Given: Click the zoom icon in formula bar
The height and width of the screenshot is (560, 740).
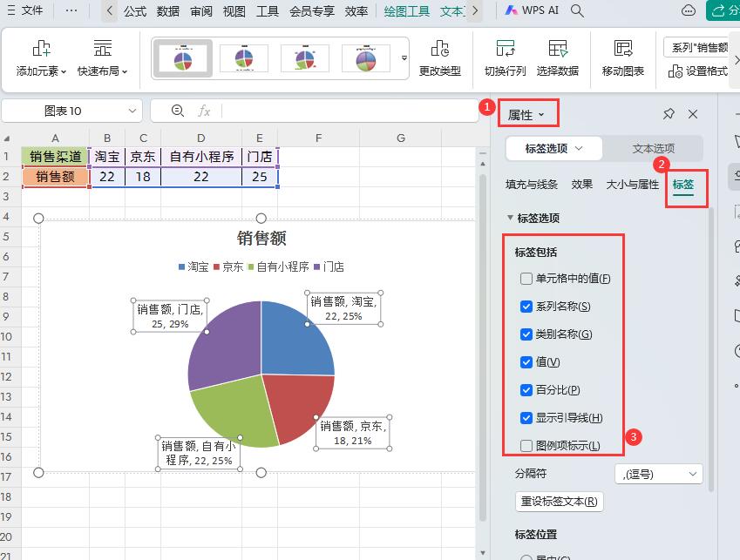Looking at the screenshot, I should [178, 111].
